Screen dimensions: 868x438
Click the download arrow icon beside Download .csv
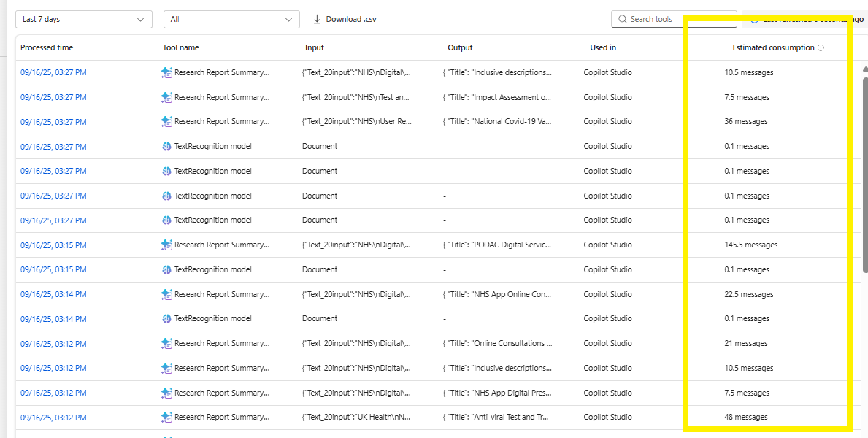[x=316, y=19]
